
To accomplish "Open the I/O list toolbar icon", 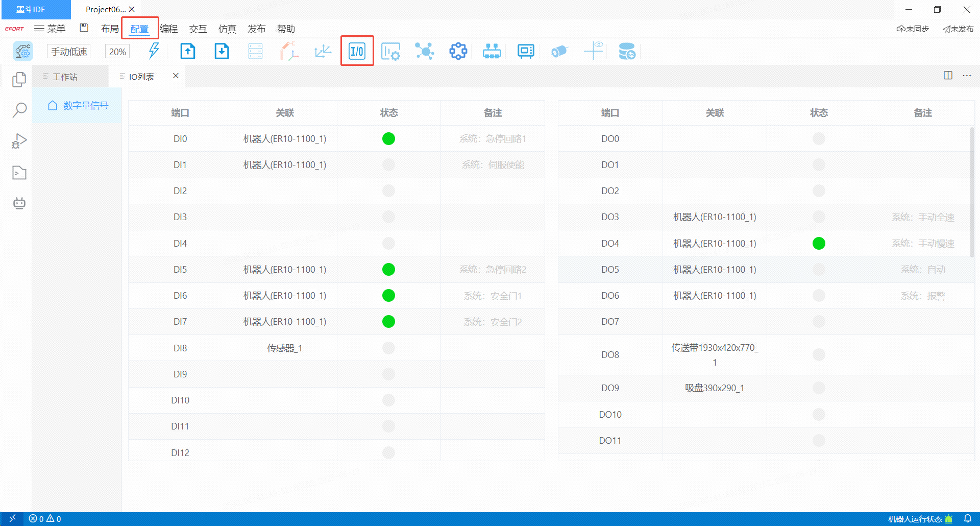I will click(x=357, y=51).
